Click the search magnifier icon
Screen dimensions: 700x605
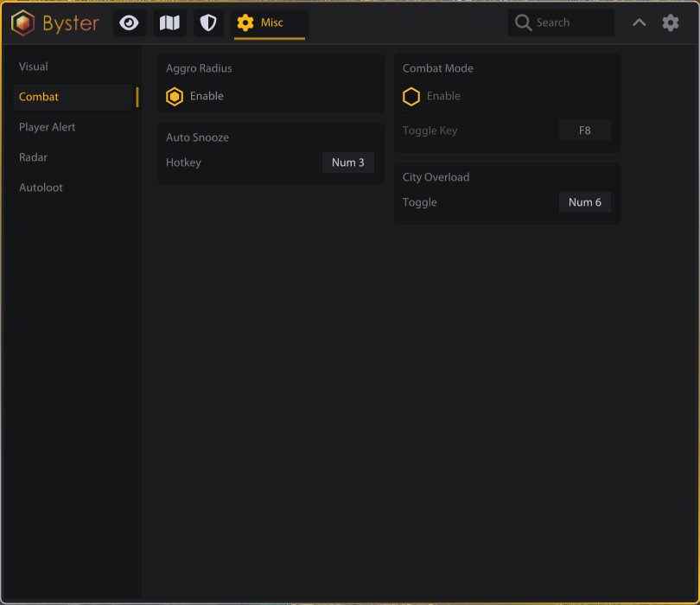tap(523, 22)
